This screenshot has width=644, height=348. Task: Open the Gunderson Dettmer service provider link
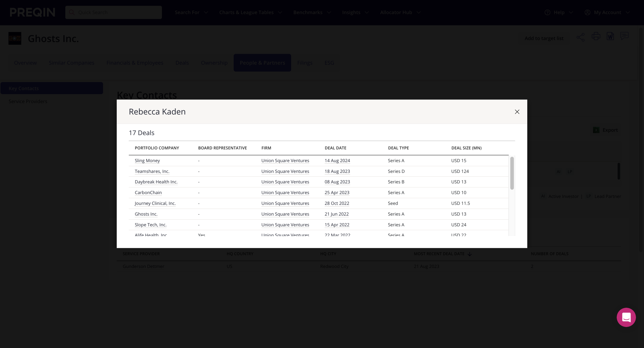pyautogui.click(x=144, y=266)
